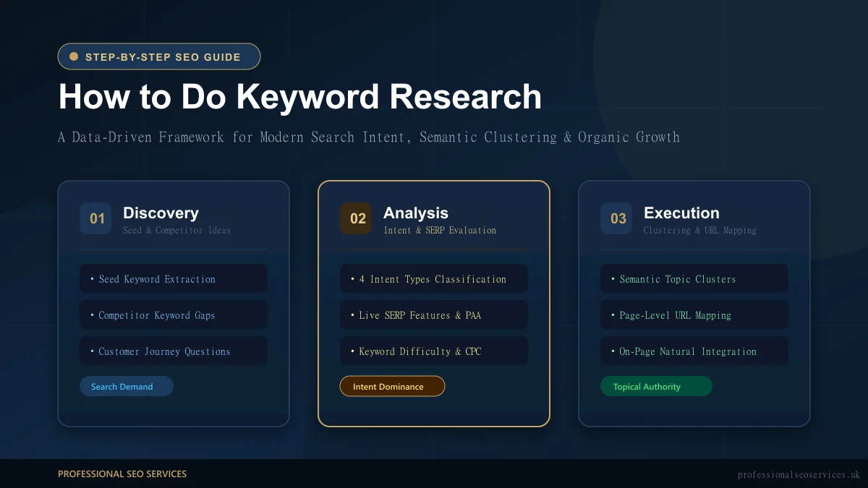The image size is (868, 488).
Task: Select Keyword Difficulty & CPC item
Action: (x=434, y=351)
